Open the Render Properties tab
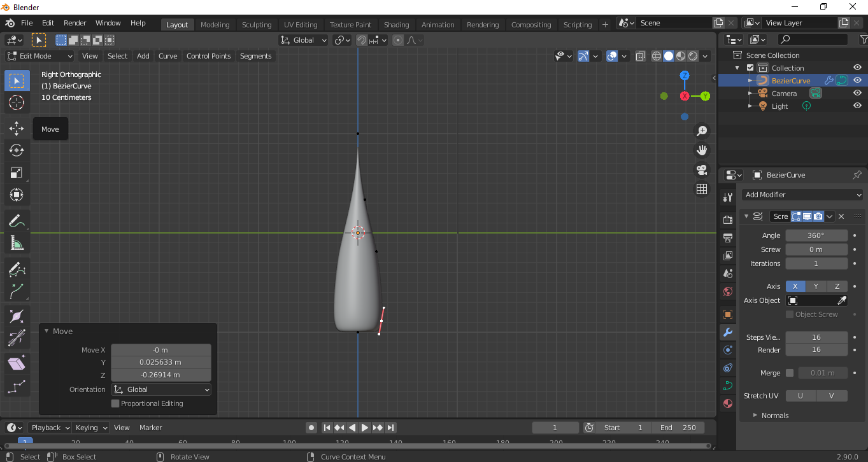Viewport: 868px width, 462px height. [x=727, y=219]
